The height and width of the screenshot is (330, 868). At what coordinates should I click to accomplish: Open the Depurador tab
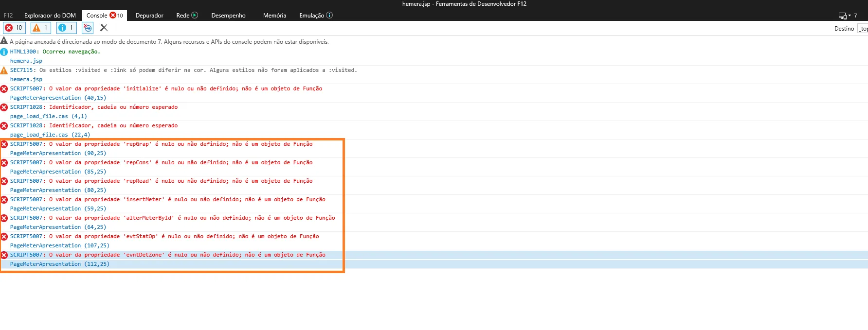[149, 16]
